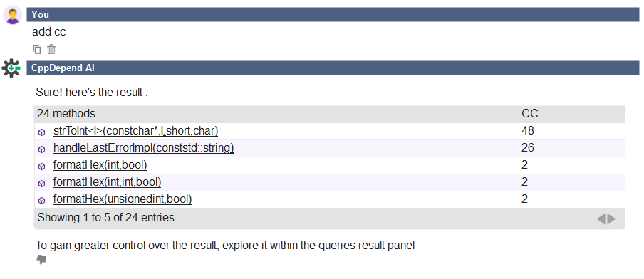Open formatHex(int,bool) method link
The image size is (644, 279).
pyautogui.click(x=100, y=165)
